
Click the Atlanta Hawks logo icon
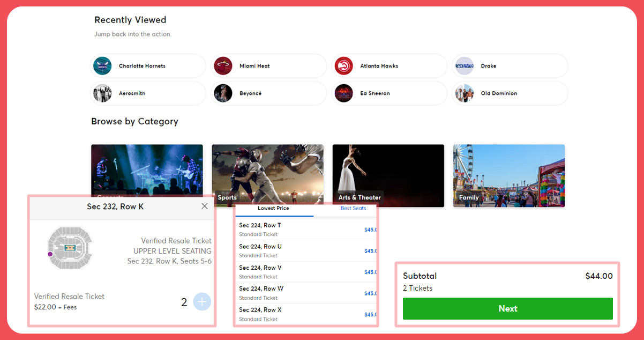pos(344,66)
